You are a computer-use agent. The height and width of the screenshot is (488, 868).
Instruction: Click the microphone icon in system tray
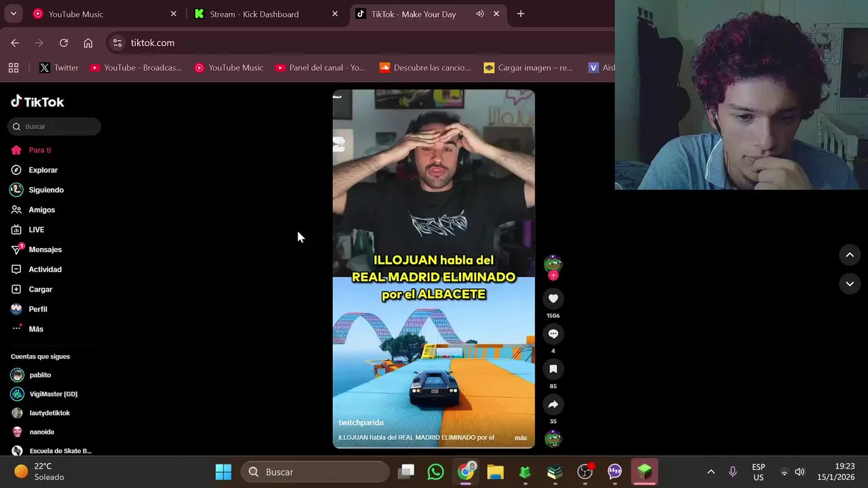click(x=733, y=472)
